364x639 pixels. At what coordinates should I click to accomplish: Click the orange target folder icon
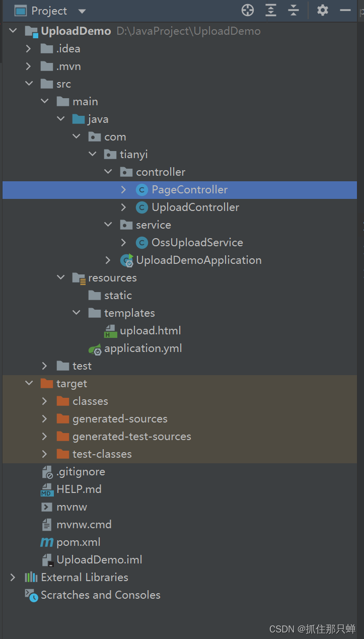pos(47,384)
